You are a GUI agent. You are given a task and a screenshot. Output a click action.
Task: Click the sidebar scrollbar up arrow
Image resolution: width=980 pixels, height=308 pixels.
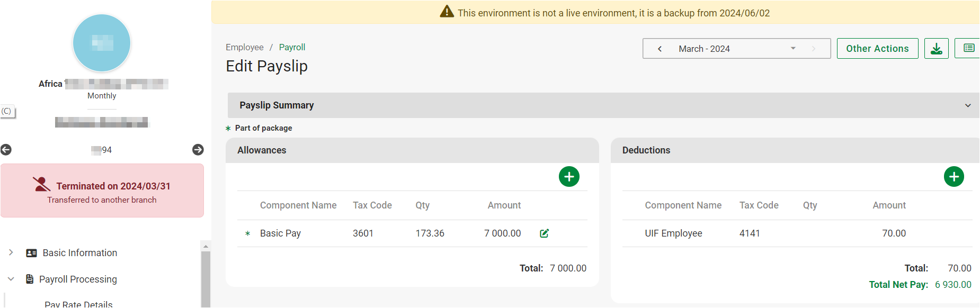pos(206,246)
